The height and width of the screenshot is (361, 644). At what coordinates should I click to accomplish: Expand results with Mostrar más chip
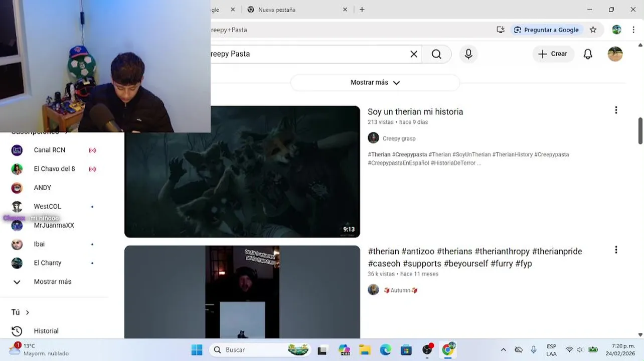(x=375, y=83)
